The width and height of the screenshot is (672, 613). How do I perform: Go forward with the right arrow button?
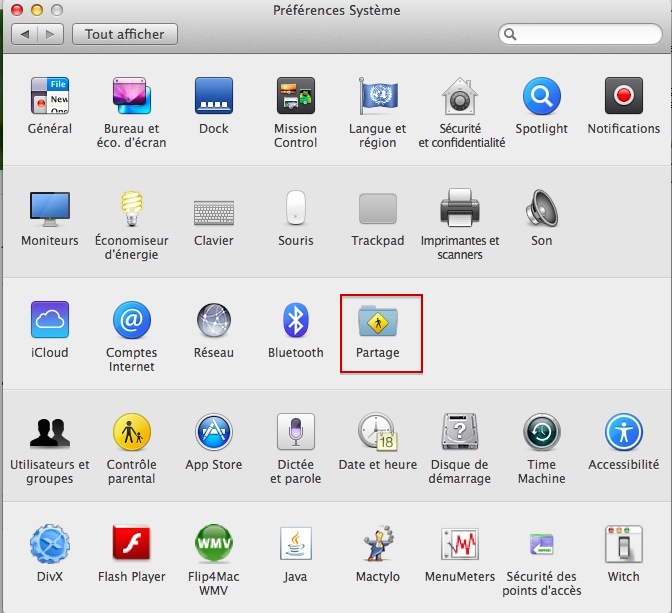pyautogui.click(x=51, y=34)
